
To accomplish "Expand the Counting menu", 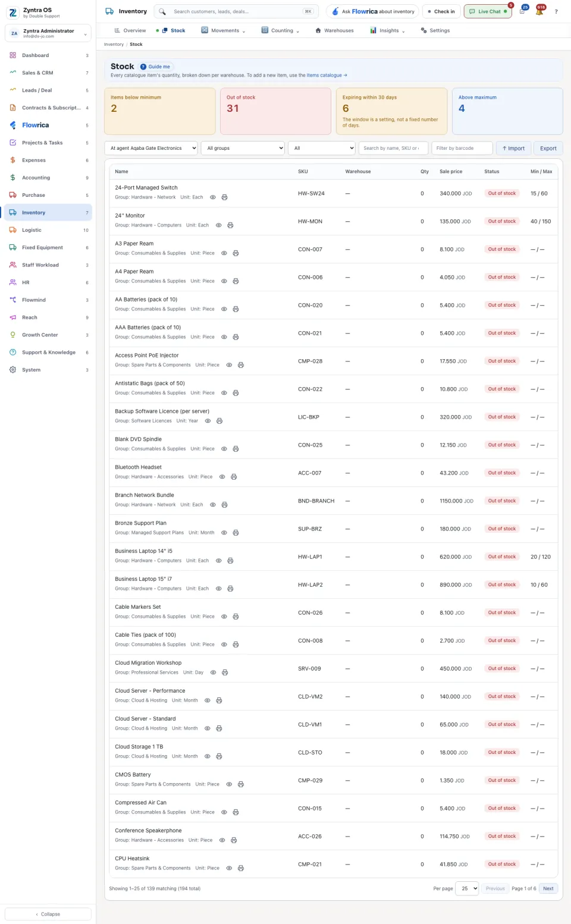I will click(280, 30).
